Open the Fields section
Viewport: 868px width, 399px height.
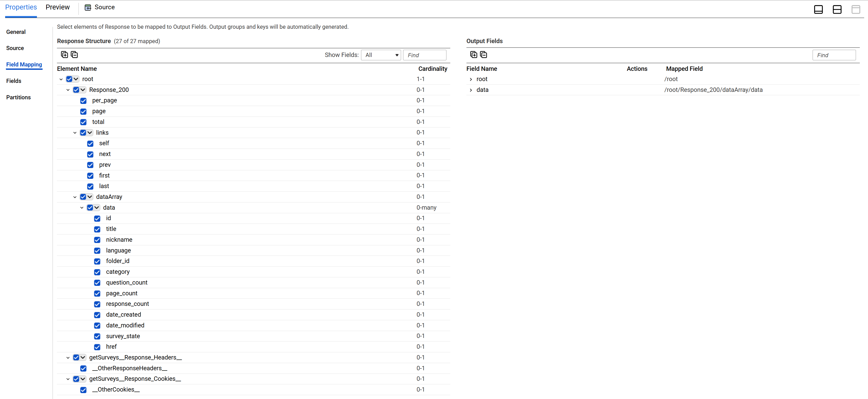click(14, 81)
